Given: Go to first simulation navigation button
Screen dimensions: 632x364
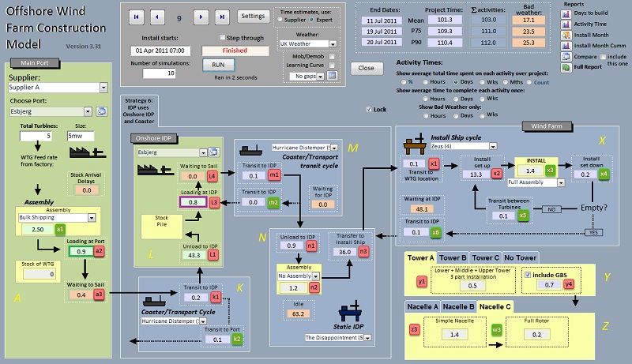Looking at the screenshot, I should point(136,17).
